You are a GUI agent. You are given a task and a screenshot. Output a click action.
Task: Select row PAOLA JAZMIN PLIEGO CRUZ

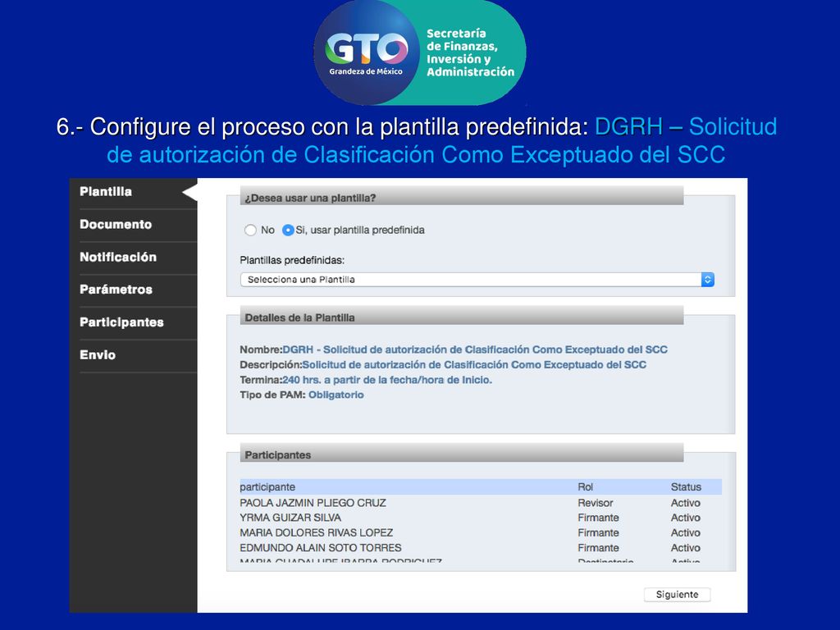(481, 503)
